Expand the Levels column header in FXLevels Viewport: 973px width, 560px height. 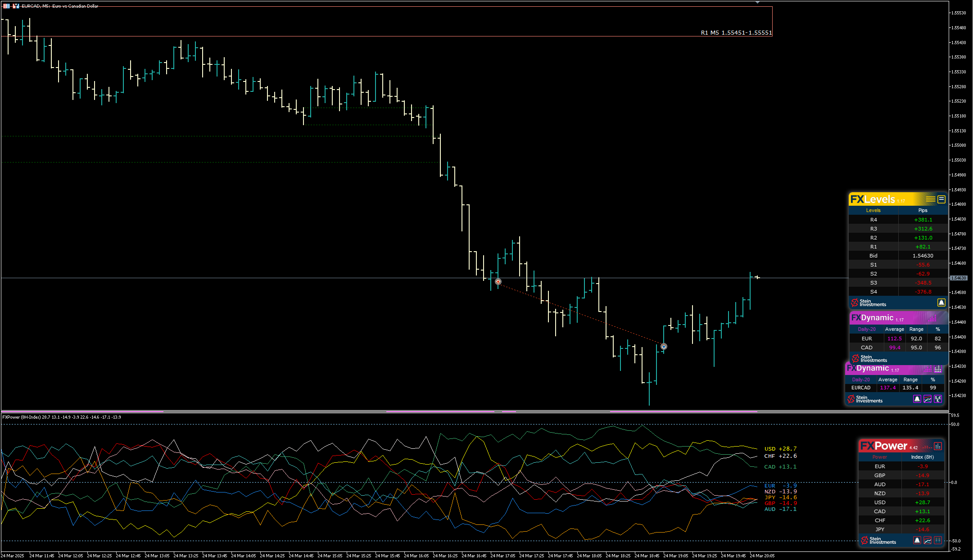pyautogui.click(x=873, y=210)
